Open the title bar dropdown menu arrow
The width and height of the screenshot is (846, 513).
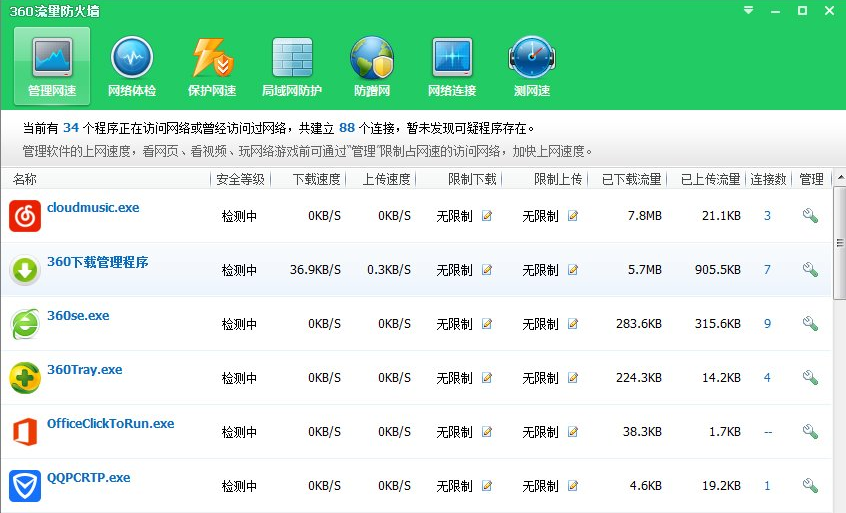(748, 10)
